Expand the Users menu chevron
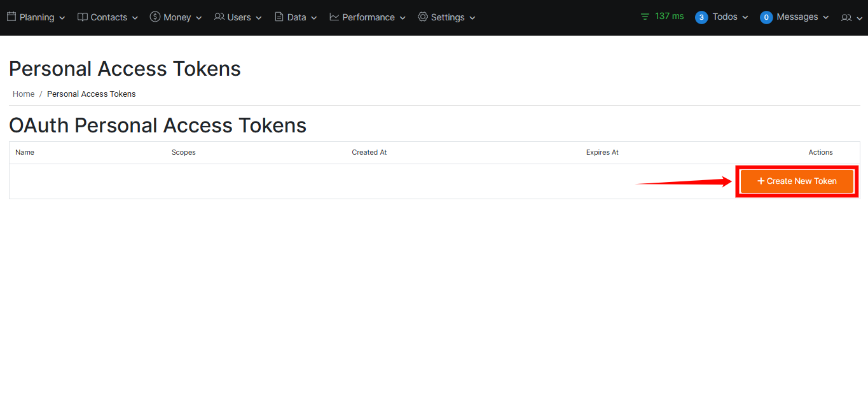The height and width of the screenshot is (401, 868). click(x=259, y=18)
